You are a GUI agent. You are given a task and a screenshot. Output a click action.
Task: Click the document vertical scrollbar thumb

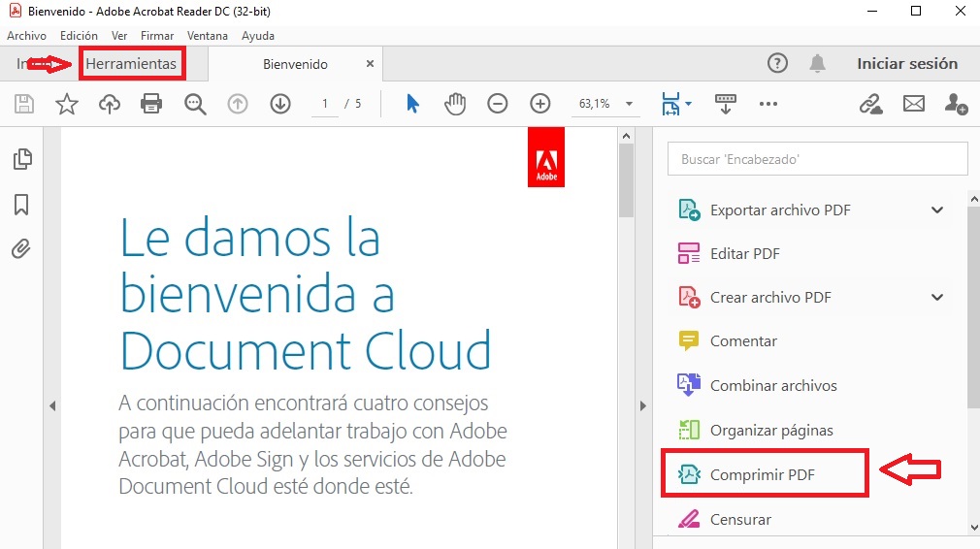click(x=626, y=179)
